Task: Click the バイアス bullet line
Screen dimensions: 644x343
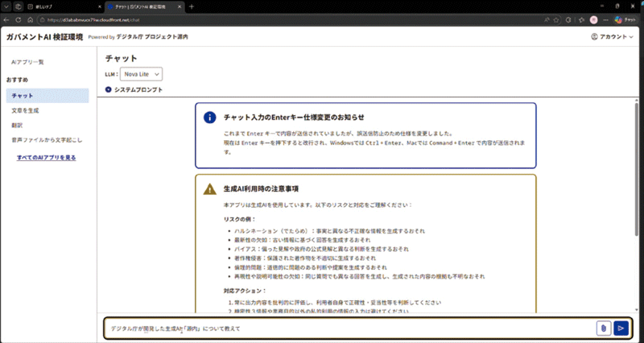Action: [321, 249]
